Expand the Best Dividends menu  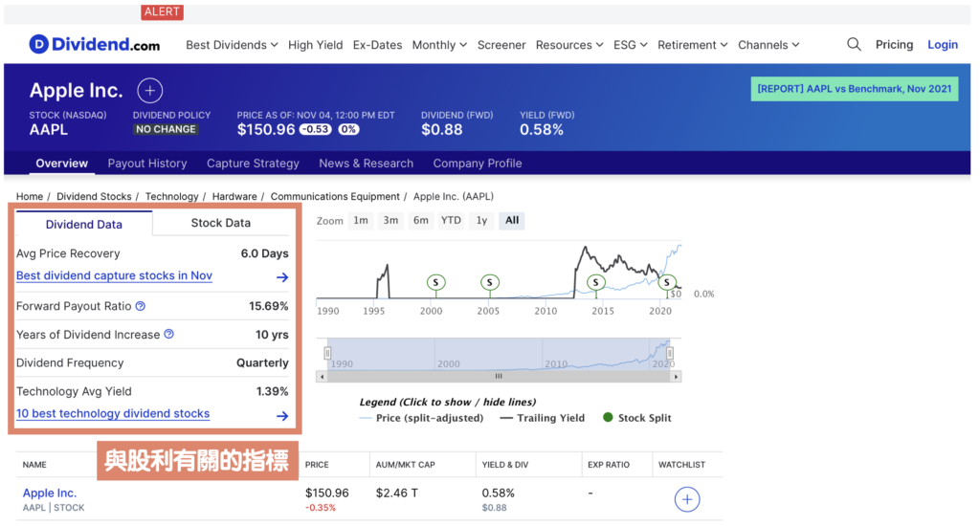pos(232,45)
